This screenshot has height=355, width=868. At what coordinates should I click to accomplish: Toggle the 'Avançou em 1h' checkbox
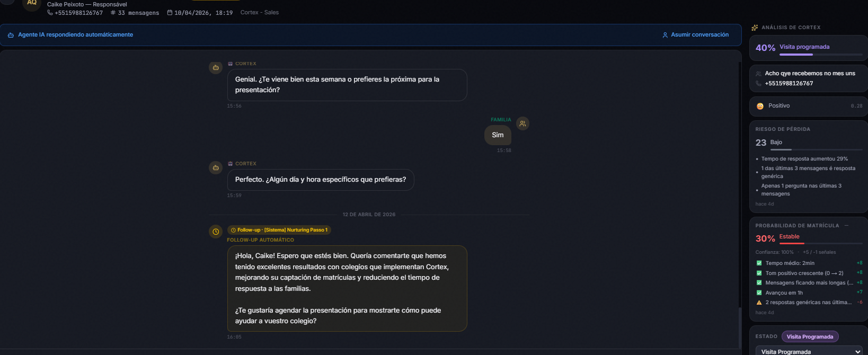(x=759, y=293)
